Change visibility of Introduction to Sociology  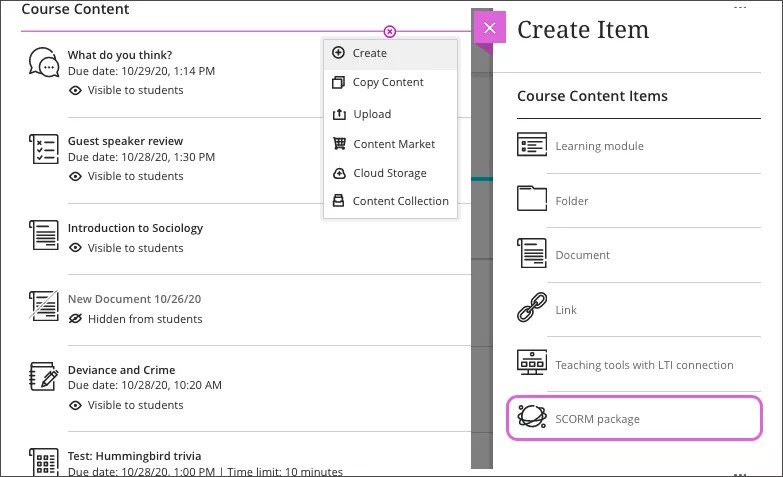(x=126, y=248)
